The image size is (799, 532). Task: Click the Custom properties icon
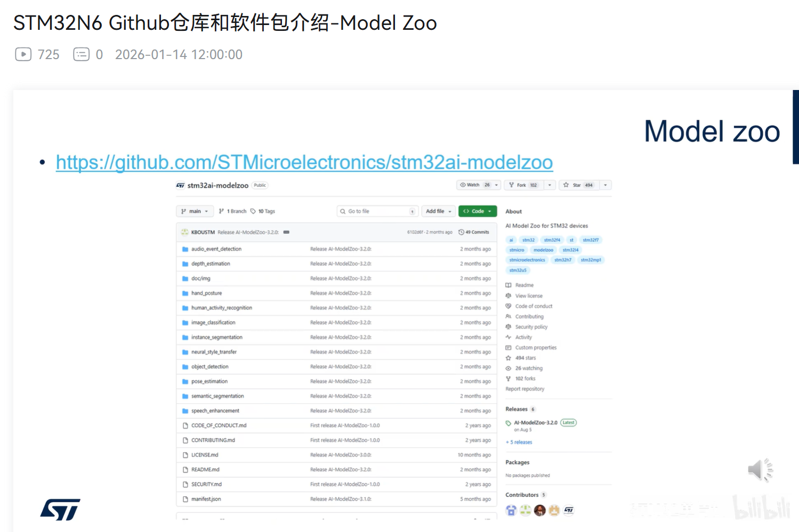pyautogui.click(x=509, y=348)
